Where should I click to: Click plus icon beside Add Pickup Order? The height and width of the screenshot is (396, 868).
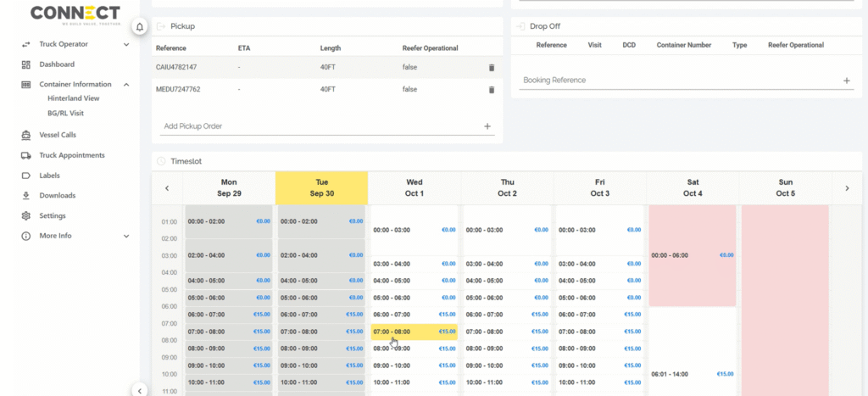[x=487, y=126]
